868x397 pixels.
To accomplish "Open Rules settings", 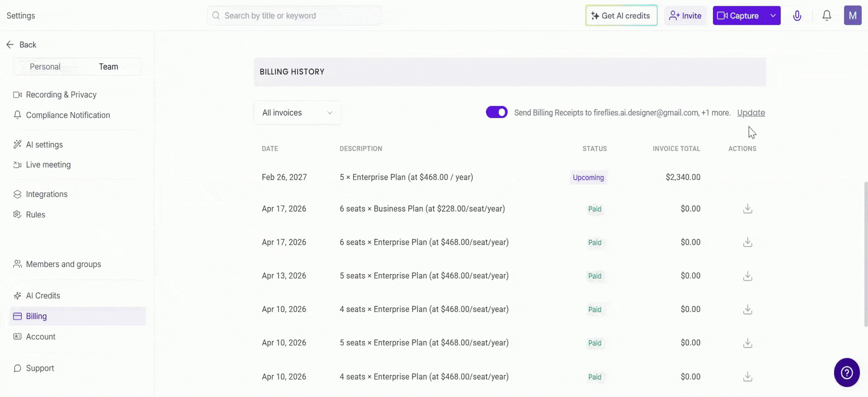I will coord(35,215).
